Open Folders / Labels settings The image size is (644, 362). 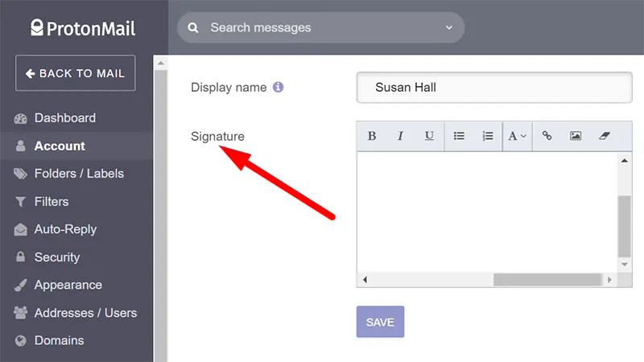tap(79, 174)
